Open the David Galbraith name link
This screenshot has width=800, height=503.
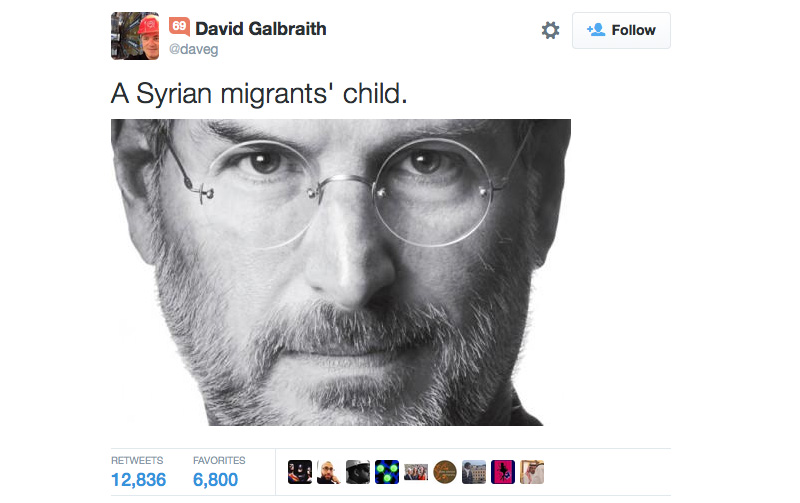click(x=261, y=29)
